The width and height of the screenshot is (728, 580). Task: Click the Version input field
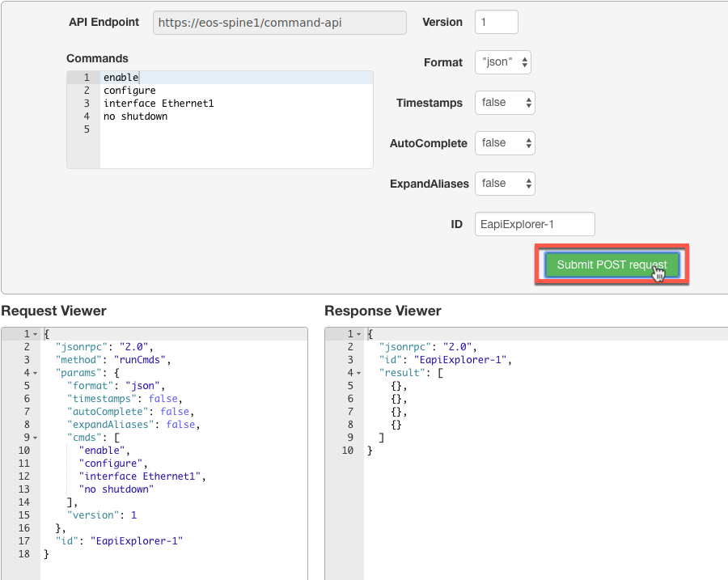click(497, 23)
